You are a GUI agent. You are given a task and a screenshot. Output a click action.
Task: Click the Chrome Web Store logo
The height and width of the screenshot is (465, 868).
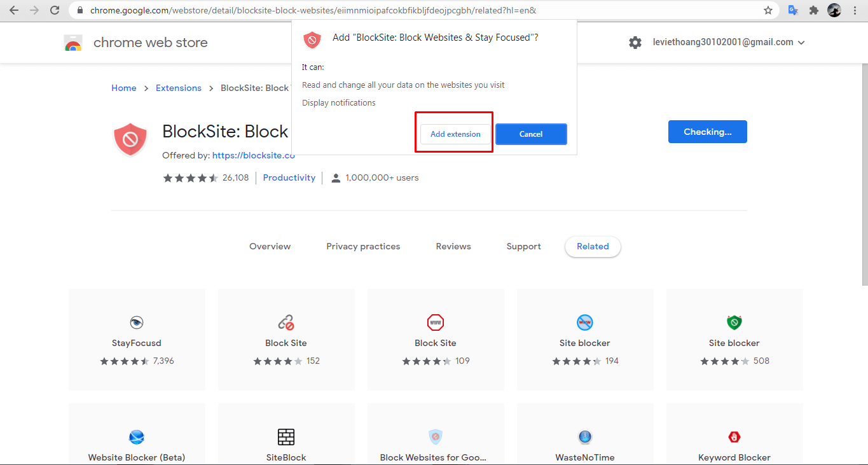click(73, 43)
